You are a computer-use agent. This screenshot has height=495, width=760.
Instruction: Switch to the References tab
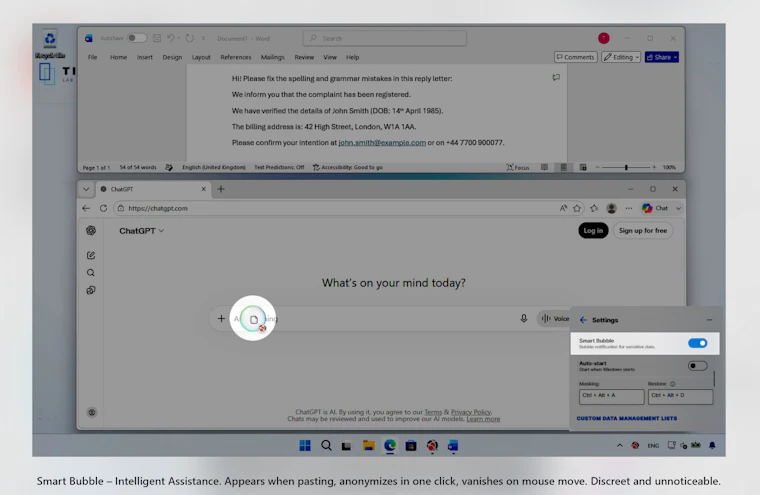pos(236,57)
